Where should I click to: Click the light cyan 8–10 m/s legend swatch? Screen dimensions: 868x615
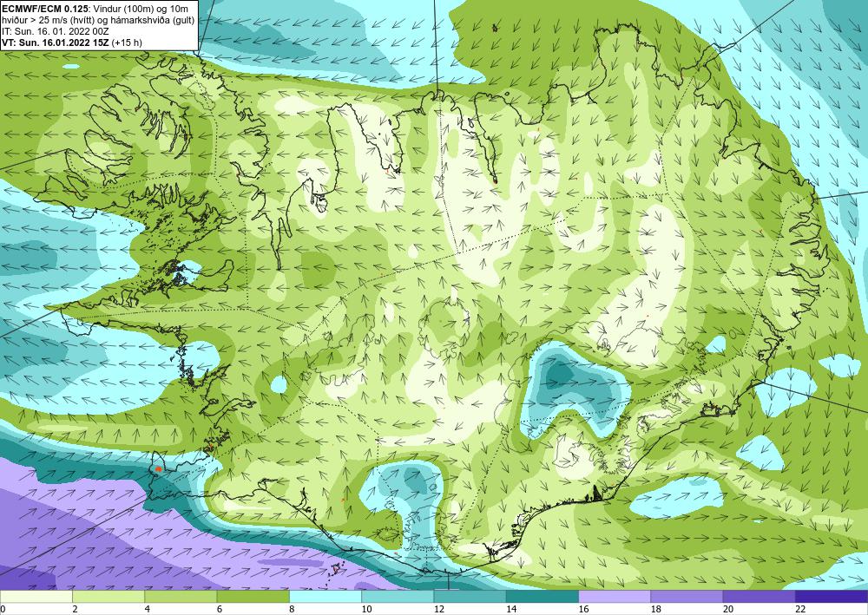(x=325, y=597)
